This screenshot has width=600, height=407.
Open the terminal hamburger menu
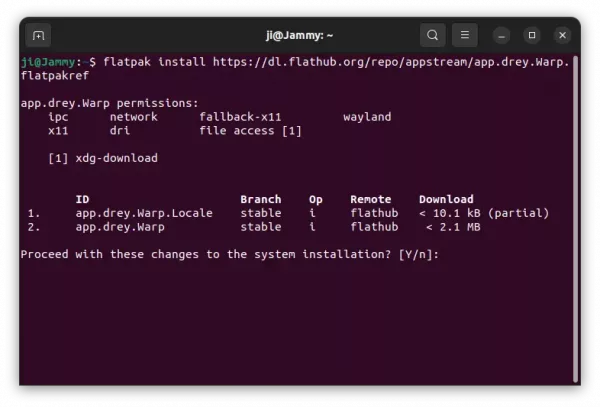[465, 35]
